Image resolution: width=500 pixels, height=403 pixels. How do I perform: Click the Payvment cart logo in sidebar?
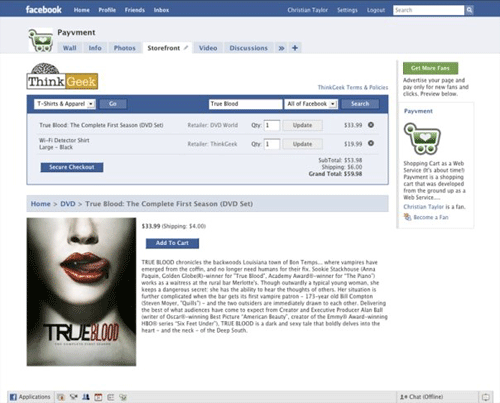(422, 139)
